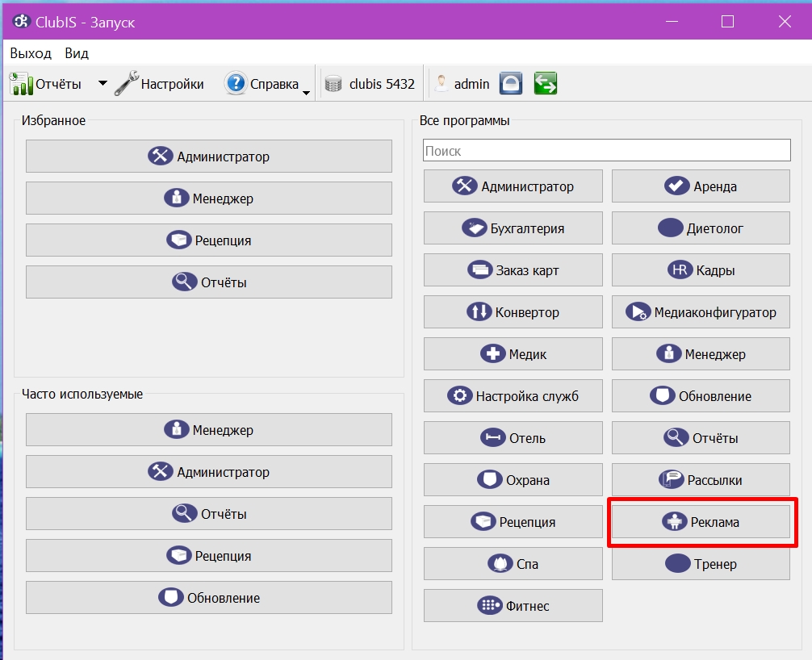Launch Бухгалтерия program button
Image resolution: width=812 pixels, height=660 pixels.
click(513, 228)
